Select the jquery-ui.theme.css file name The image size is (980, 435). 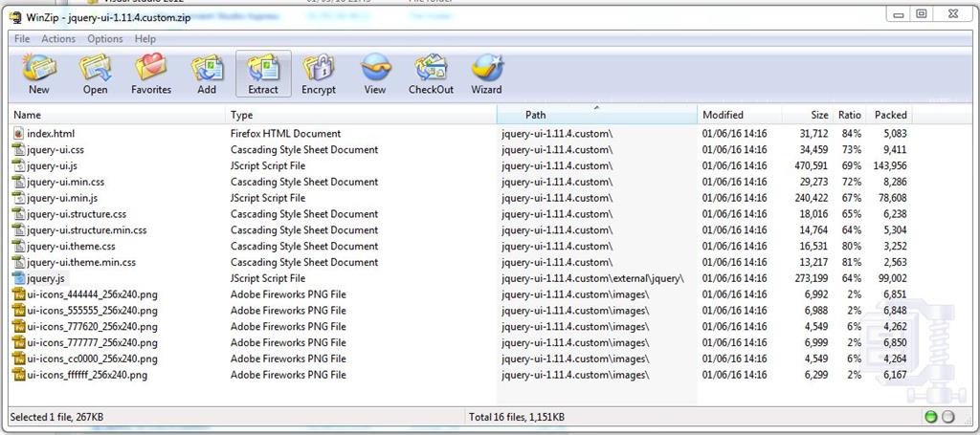point(71,246)
